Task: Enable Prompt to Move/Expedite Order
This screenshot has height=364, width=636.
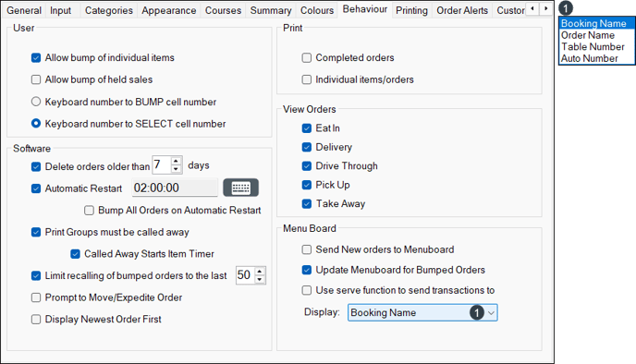Action: pos(36,297)
